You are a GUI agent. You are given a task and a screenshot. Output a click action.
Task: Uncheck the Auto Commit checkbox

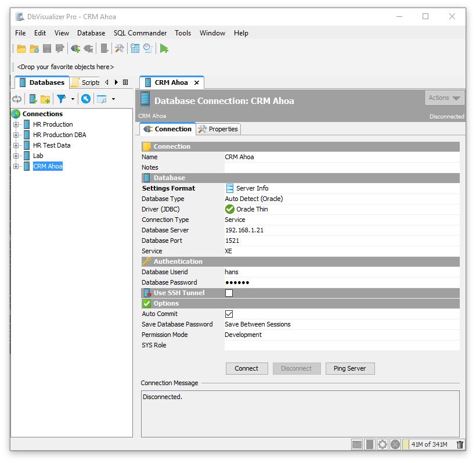[x=229, y=314]
